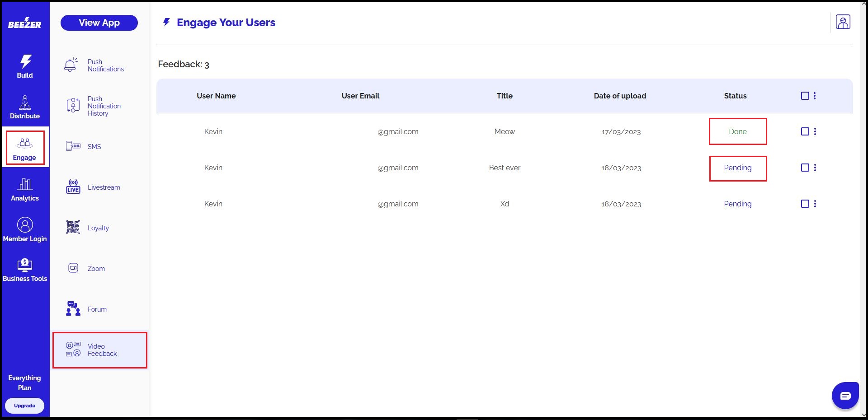Click the View App button
The image size is (868, 420).
pos(99,23)
